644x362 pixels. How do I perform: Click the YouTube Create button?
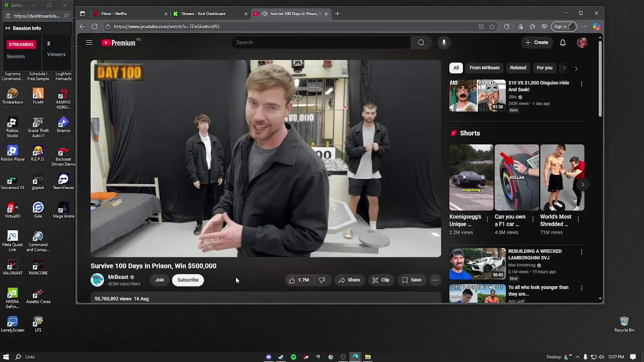pos(536,43)
